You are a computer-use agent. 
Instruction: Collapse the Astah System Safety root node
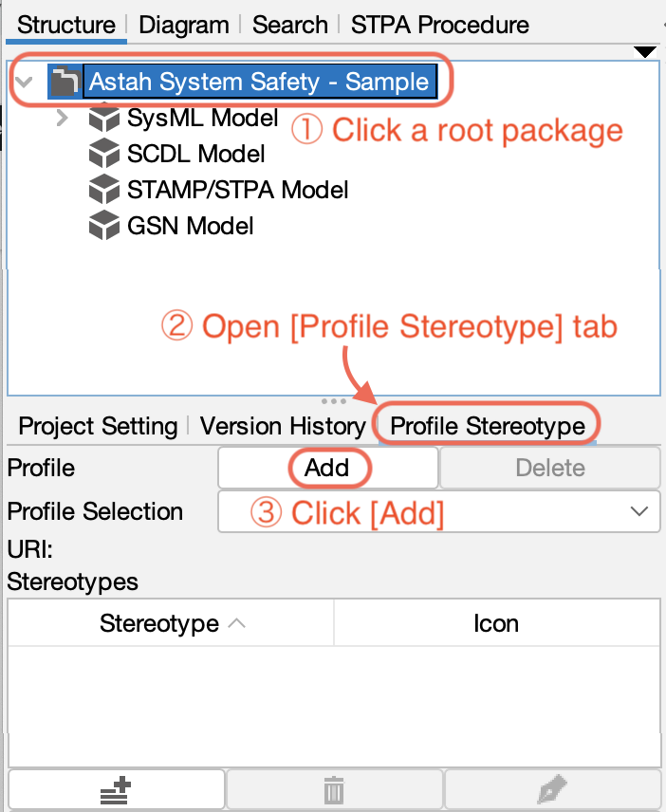(24, 82)
